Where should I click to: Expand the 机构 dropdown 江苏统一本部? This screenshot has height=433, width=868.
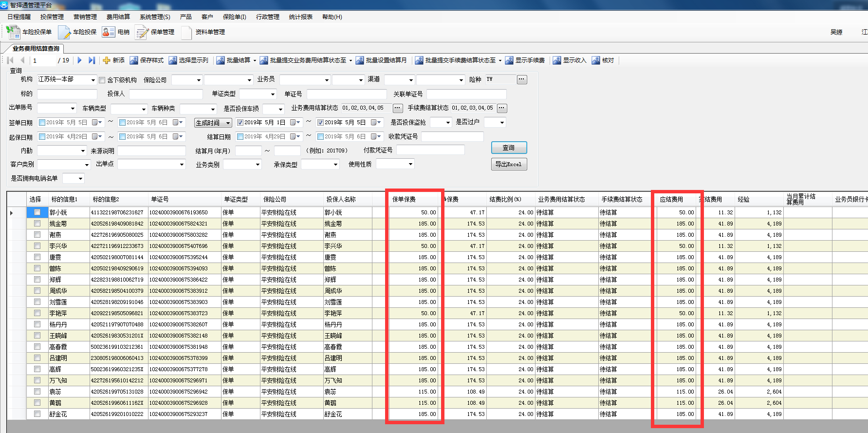coord(93,80)
